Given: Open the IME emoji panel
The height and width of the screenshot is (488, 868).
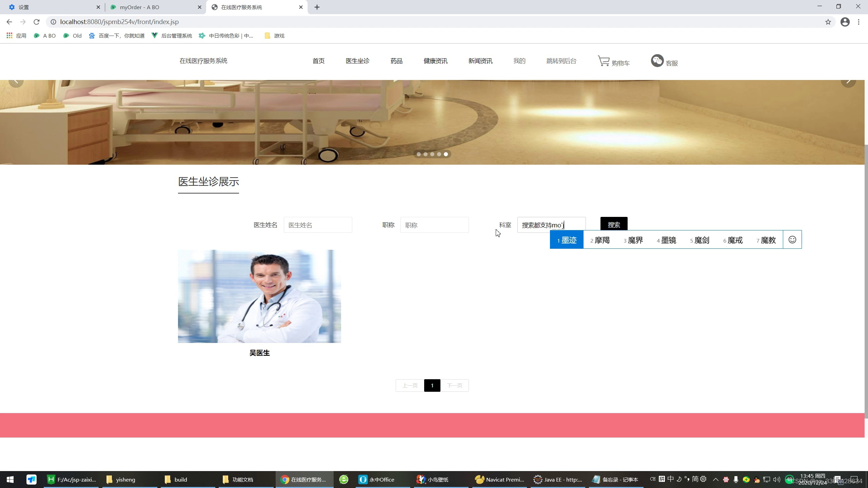Looking at the screenshot, I should (792, 240).
